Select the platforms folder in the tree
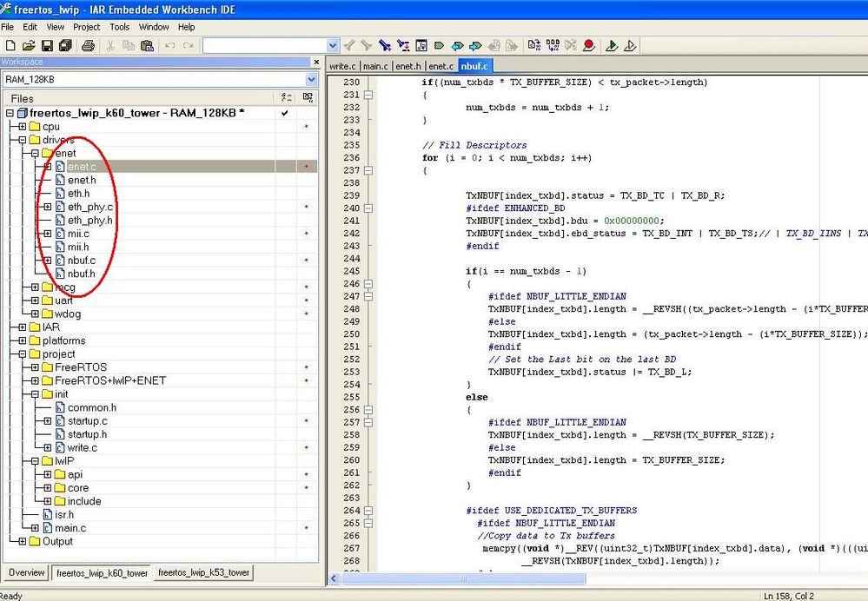 tap(63, 340)
